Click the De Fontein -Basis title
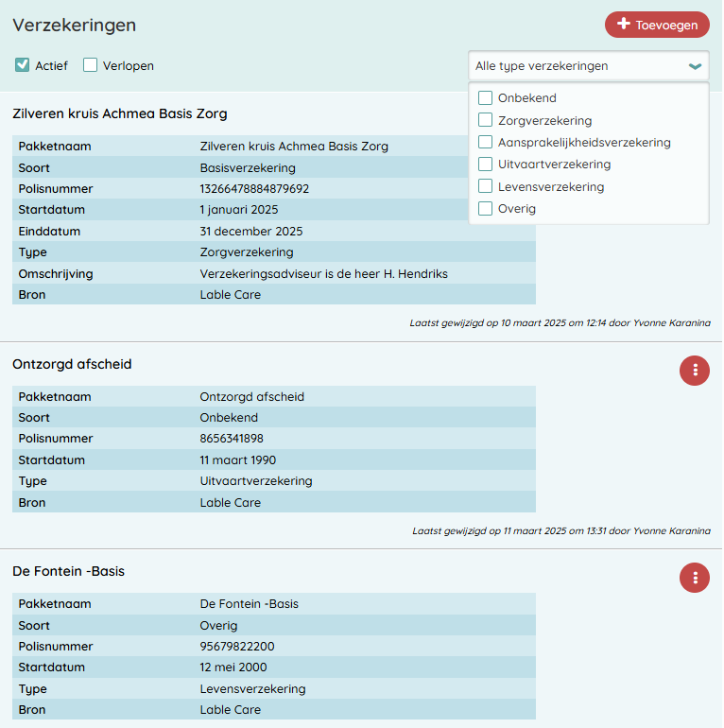Image resolution: width=724 pixels, height=728 pixels. tap(68, 571)
